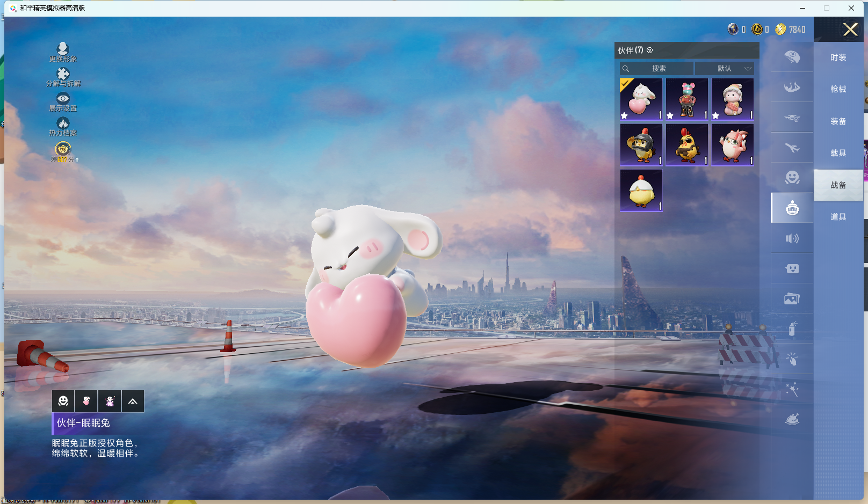Viewport: 868px width, 504px height.
Task: Click the 搜索 search field
Action: (x=659, y=69)
